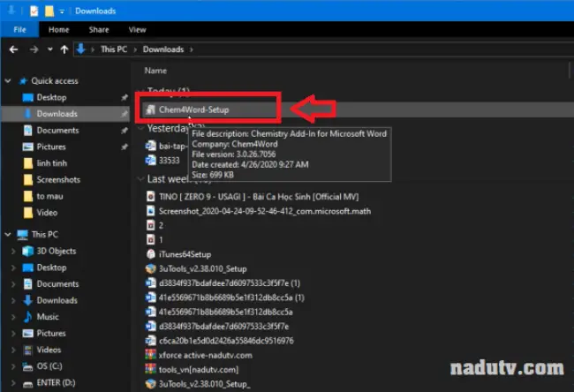Open the Share ribbon tab
The width and height of the screenshot is (574, 392).
pyautogui.click(x=99, y=30)
